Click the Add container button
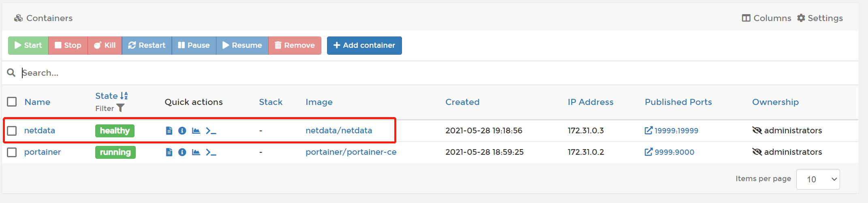The image size is (868, 203). [x=364, y=45]
